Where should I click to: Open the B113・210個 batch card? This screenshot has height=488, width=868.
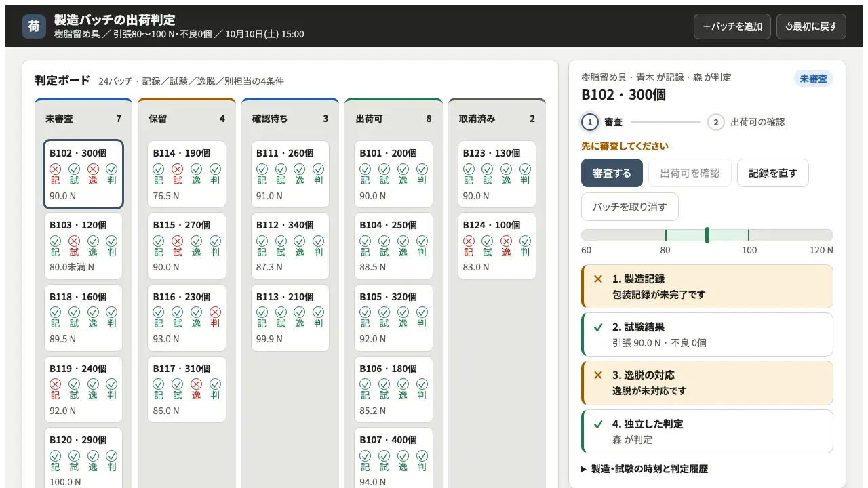click(x=290, y=318)
